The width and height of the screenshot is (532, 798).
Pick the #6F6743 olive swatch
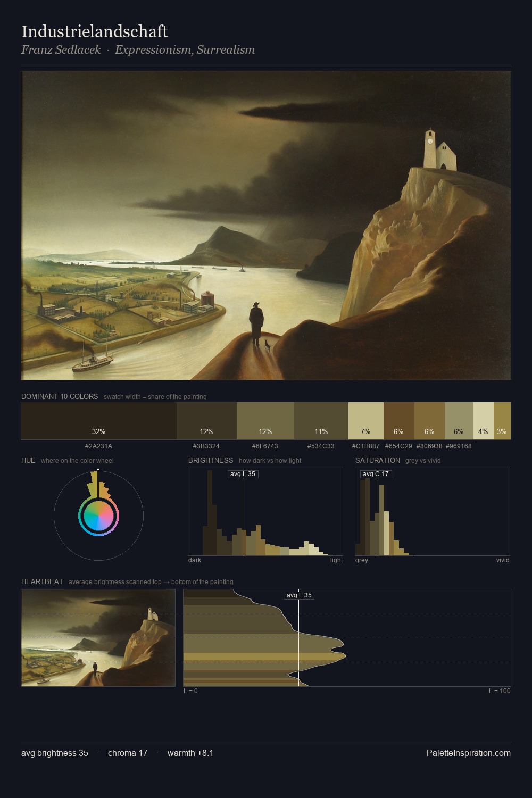pyautogui.click(x=265, y=421)
